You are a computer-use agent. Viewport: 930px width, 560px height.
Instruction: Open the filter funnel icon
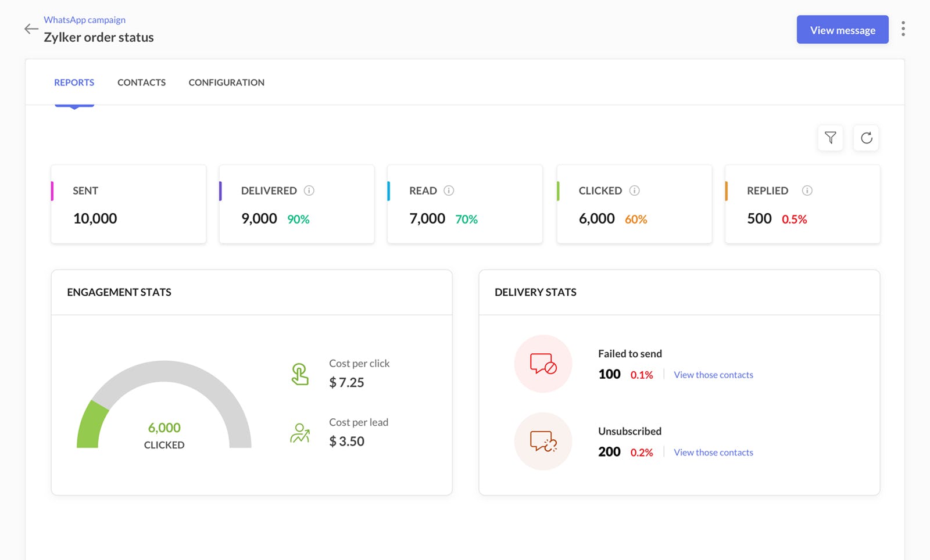(x=830, y=138)
